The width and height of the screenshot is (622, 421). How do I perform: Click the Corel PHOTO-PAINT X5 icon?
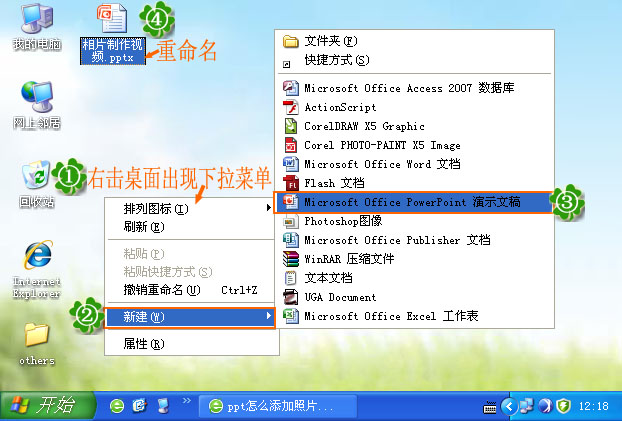pos(290,145)
